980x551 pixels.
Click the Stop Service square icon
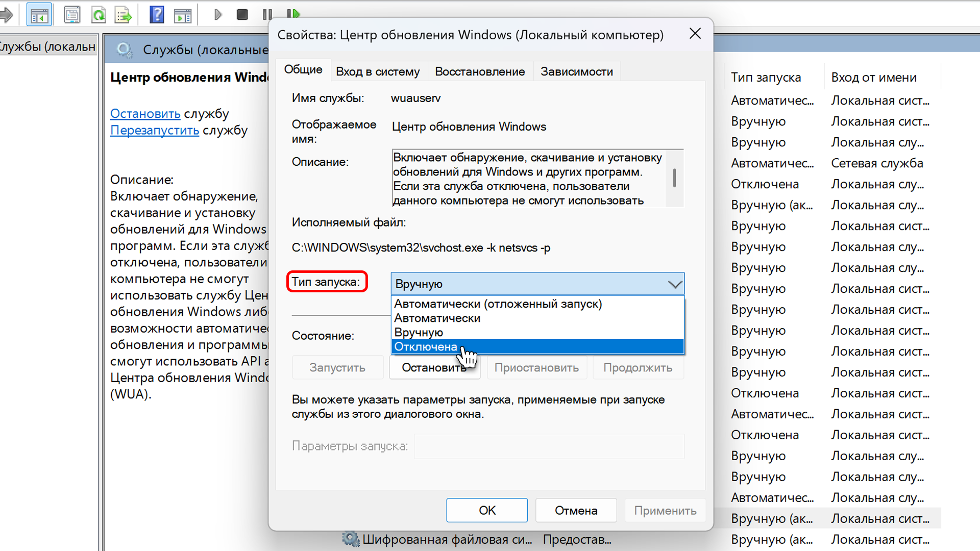tap(242, 15)
